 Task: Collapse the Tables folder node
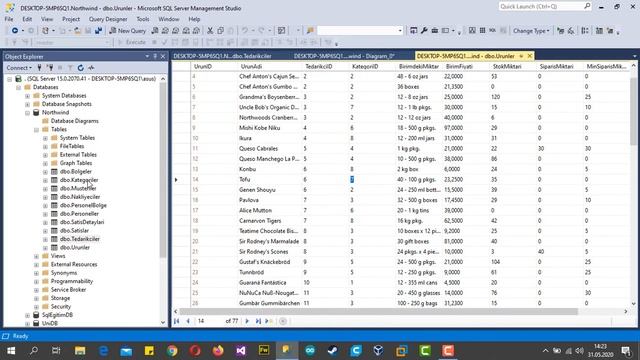click(x=36, y=129)
